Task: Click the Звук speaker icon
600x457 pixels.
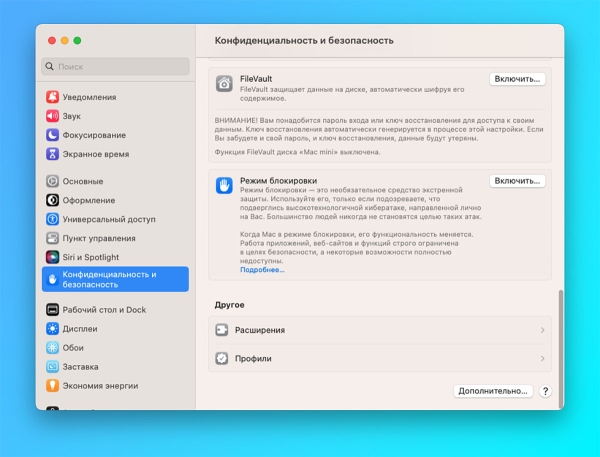Action: click(52, 116)
